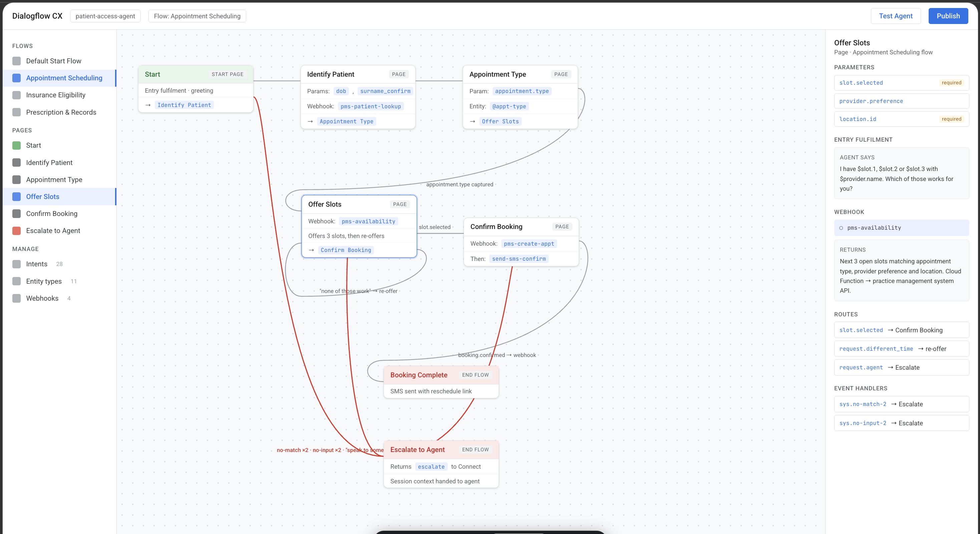Follow the Appointment Type transition chip in Identify Patient node
The image size is (980, 534).
tap(346, 121)
